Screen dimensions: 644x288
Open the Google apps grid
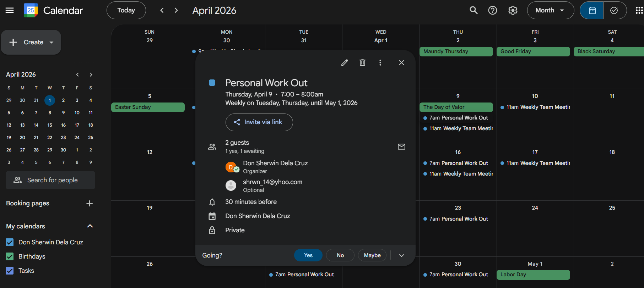tap(639, 10)
